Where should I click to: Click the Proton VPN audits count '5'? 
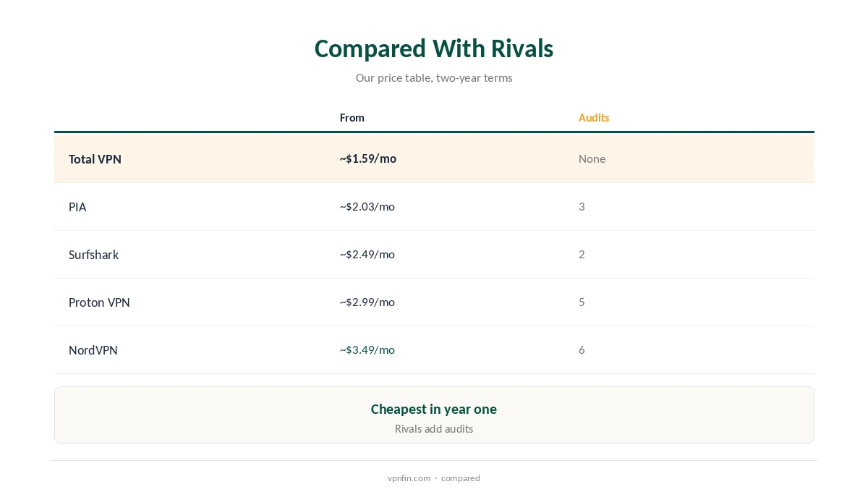coord(582,302)
